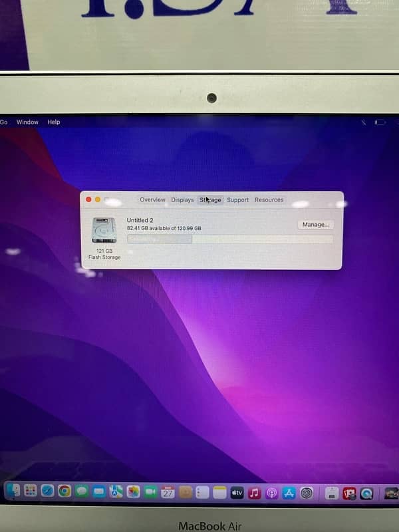The image size is (399, 532).
Task: Switch to the Overview tab
Action: point(152,199)
